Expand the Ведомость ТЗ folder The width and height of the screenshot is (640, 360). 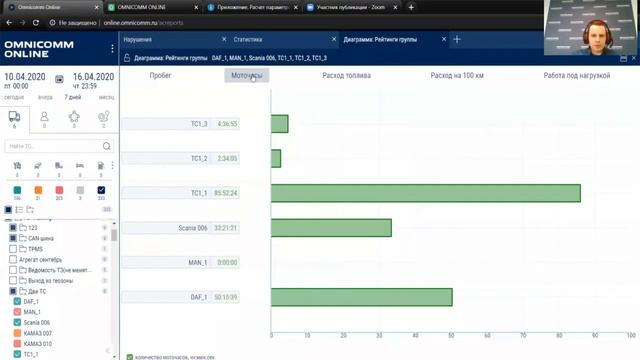click(23, 270)
